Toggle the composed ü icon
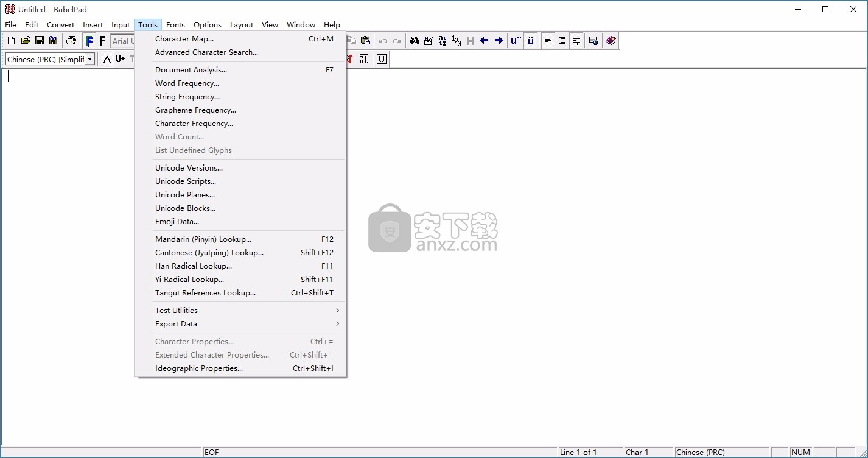868x458 pixels. pyautogui.click(x=531, y=41)
